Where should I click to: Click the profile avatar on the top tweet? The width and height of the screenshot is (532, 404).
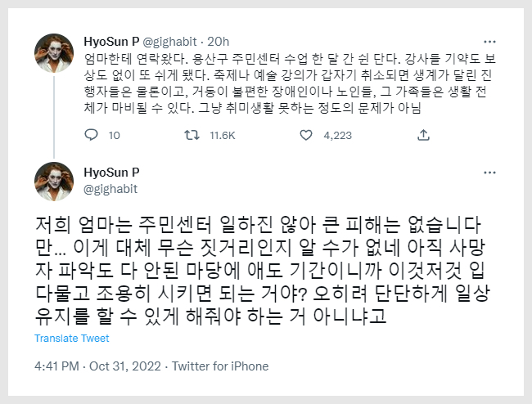[54, 54]
